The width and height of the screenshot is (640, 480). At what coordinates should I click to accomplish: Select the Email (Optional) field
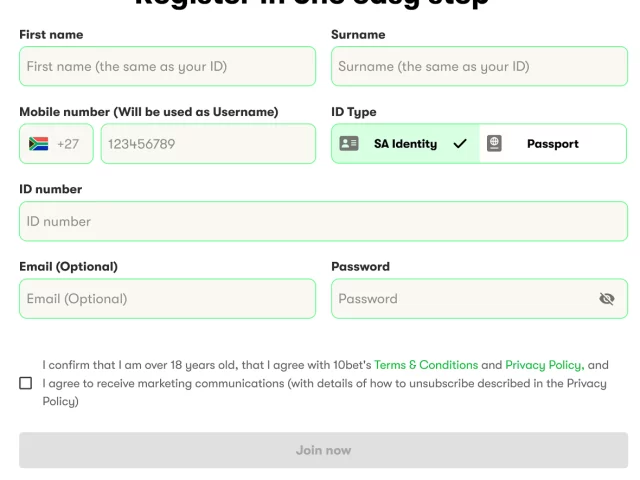coord(167,299)
